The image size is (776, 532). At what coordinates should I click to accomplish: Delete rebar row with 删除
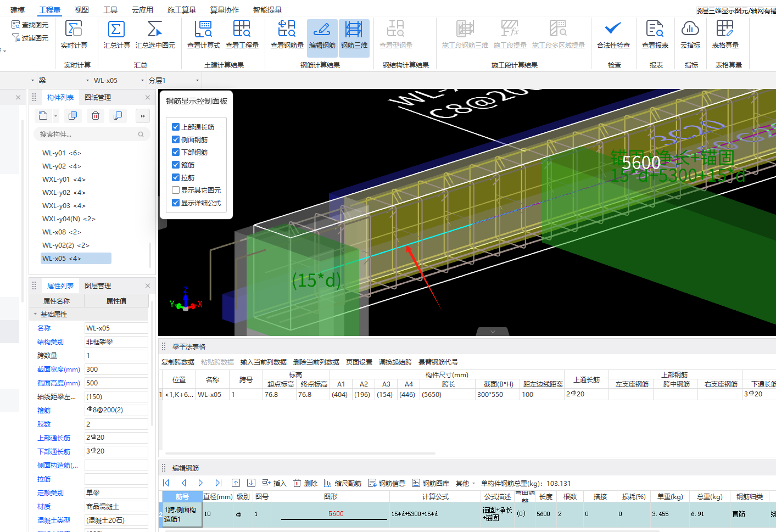(x=305, y=483)
